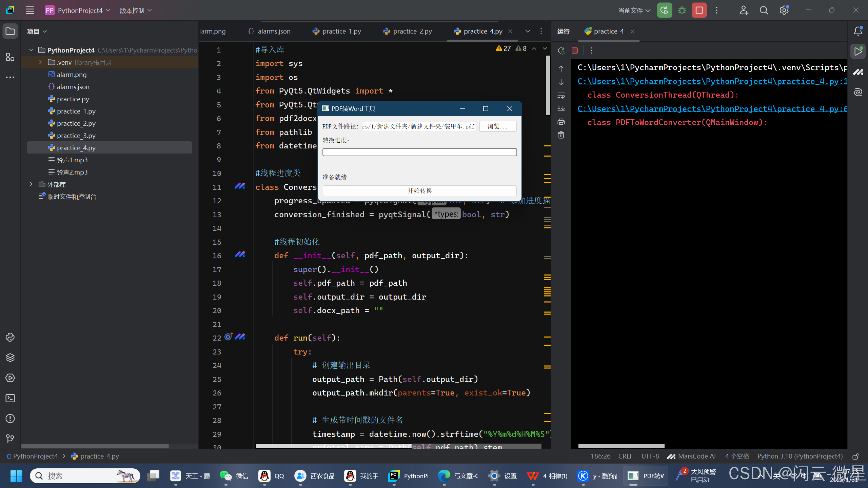Open the Problems tool window
The height and width of the screenshot is (488, 868).
pos(10,419)
